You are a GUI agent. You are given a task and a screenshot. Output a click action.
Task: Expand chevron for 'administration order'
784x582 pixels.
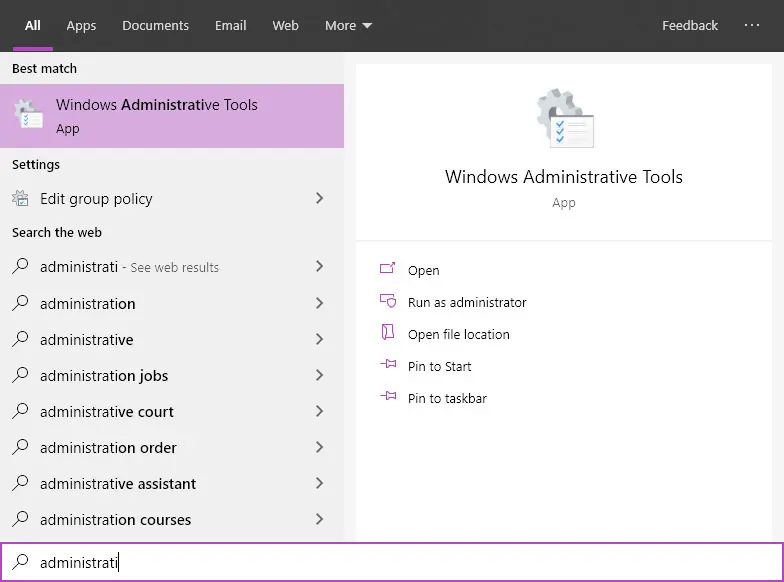coord(320,447)
